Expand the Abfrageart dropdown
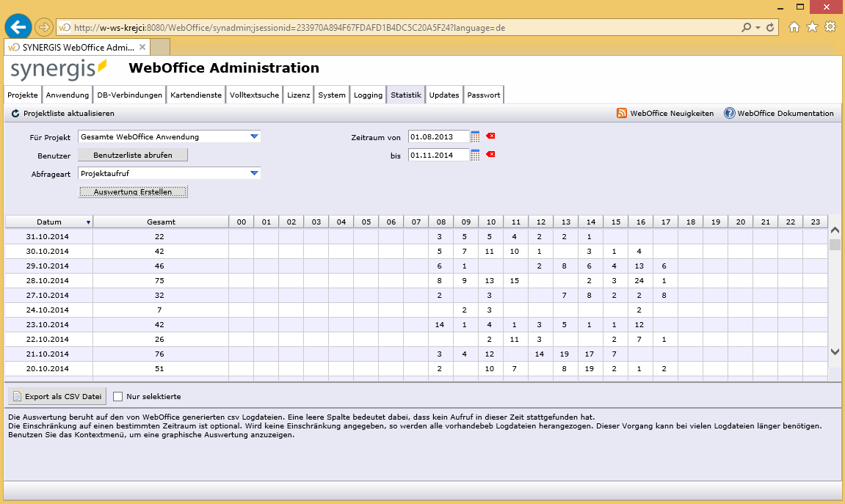Image resolution: width=845 pixels, height=504 pixels. coord(254,173)
